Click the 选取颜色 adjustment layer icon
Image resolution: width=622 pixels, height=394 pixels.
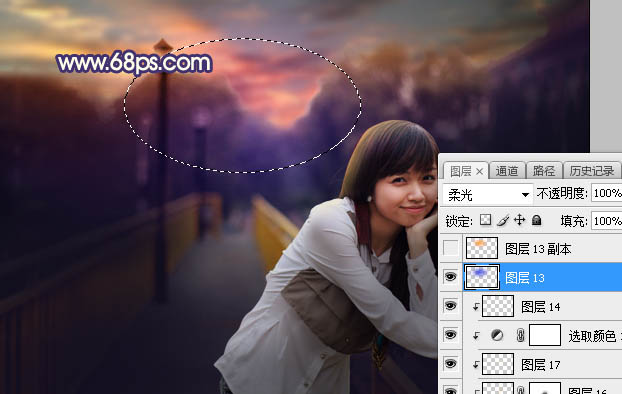tap(497, 336)
